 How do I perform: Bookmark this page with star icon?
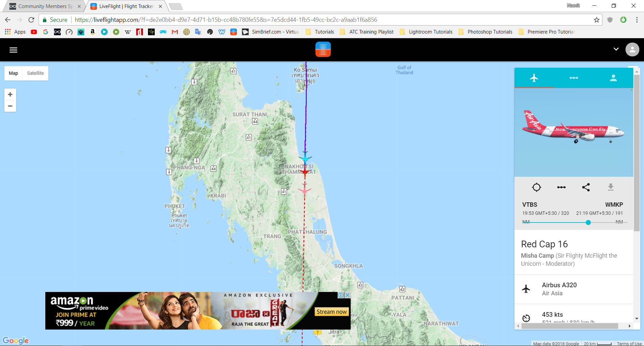pyautogui.click(x=596, y=20)
